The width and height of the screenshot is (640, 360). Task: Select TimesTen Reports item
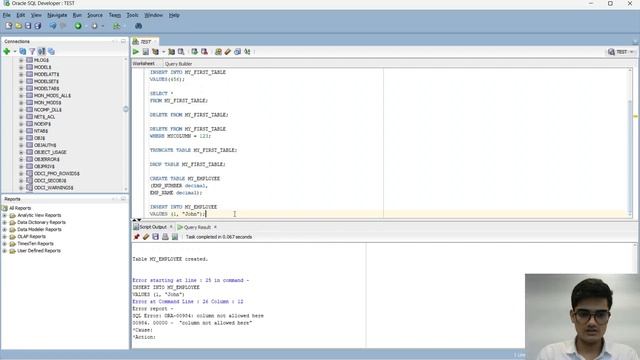coord(36,244)
